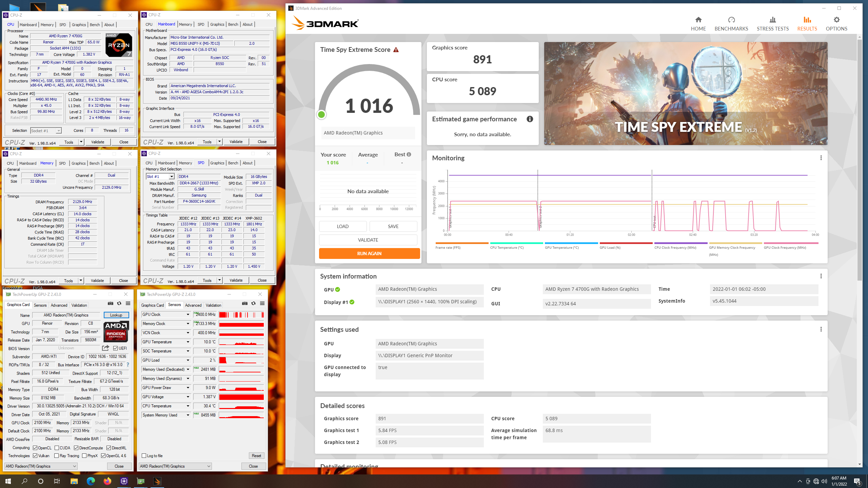
Task: Click the Bus Interface question mark in GPU-Z
Action: pyautogui.click(x=127, y=365)
